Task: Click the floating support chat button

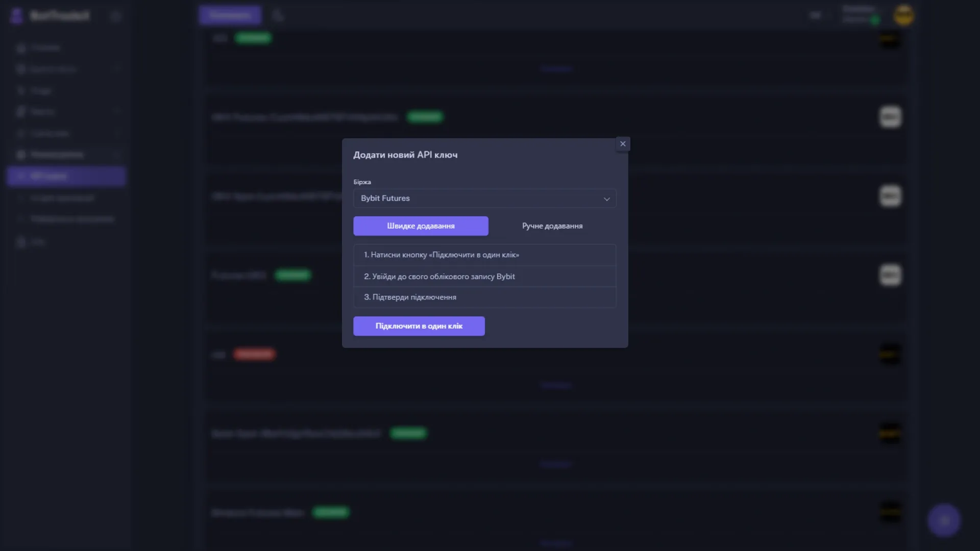Action: (944, 520)
